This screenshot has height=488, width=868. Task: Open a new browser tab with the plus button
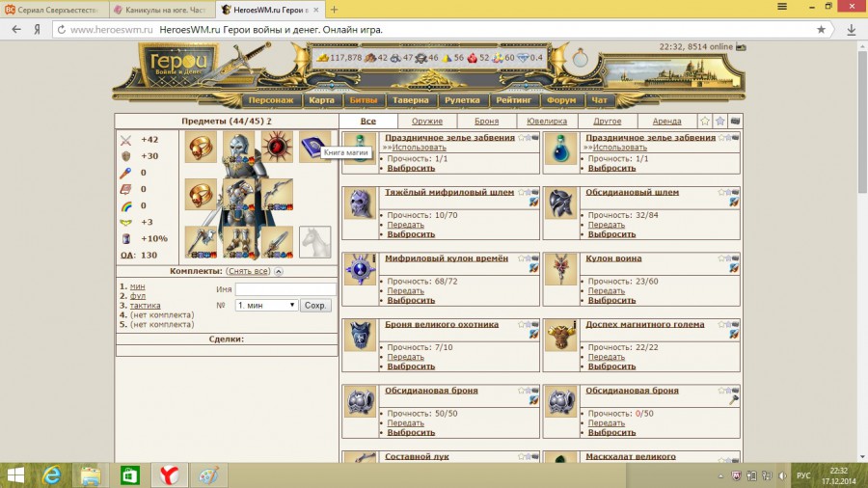(334, 10)
